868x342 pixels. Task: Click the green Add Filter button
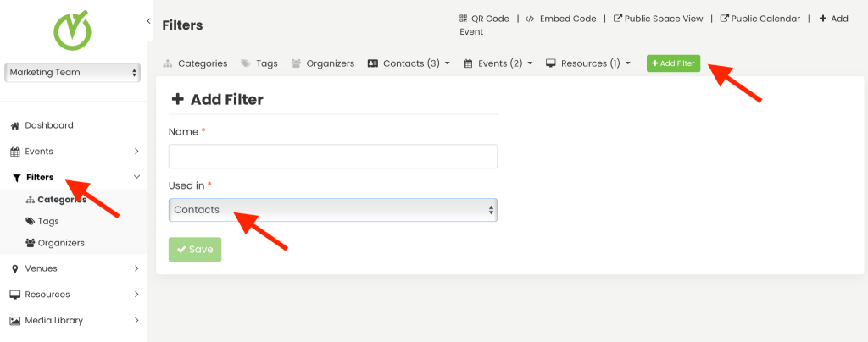point(673,63)
